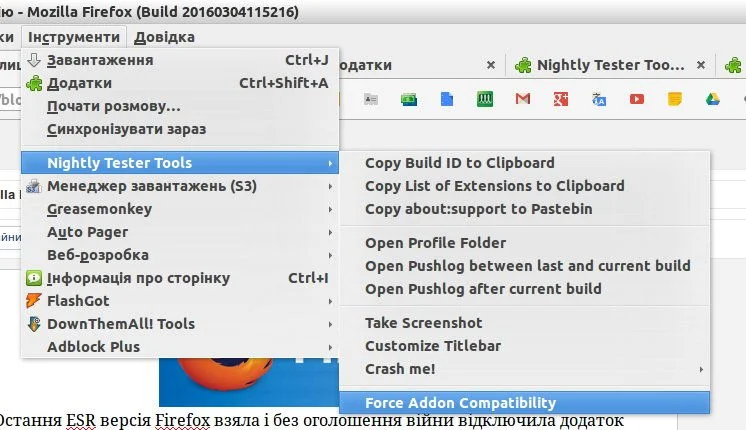Expand Auto Pager submenu arrow
This screenshot has width=746, height=430.
pos(330,232)
